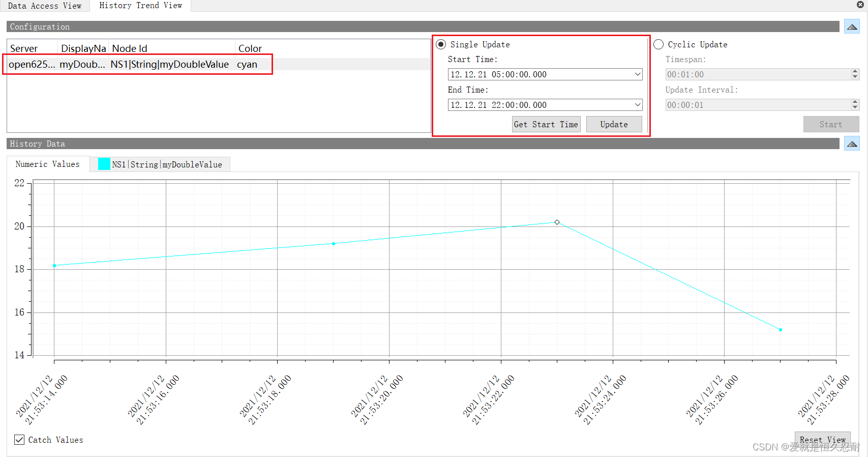Decrease Update Interval with the down arrow
This screenshot has width=868, height=457.
(x=855, y=108)
